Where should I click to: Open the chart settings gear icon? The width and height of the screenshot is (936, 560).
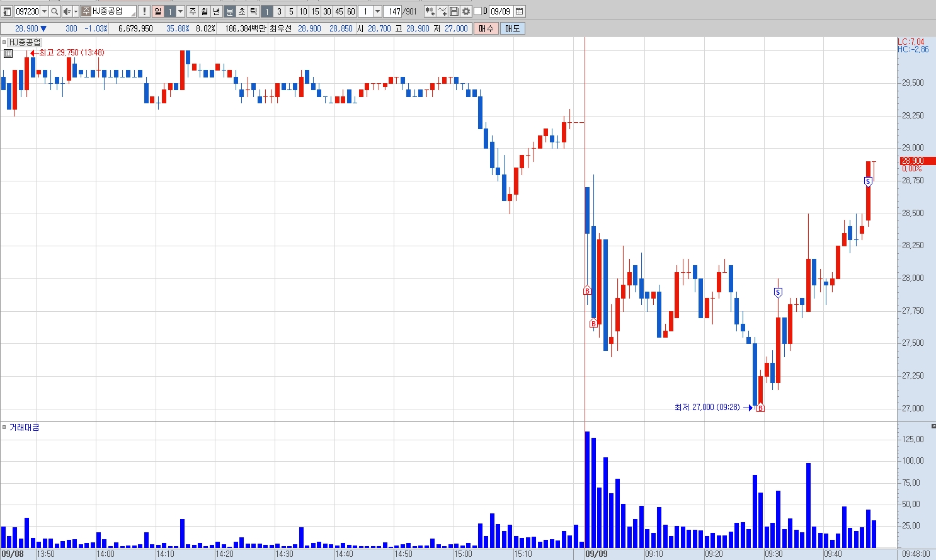pos(466,11)
